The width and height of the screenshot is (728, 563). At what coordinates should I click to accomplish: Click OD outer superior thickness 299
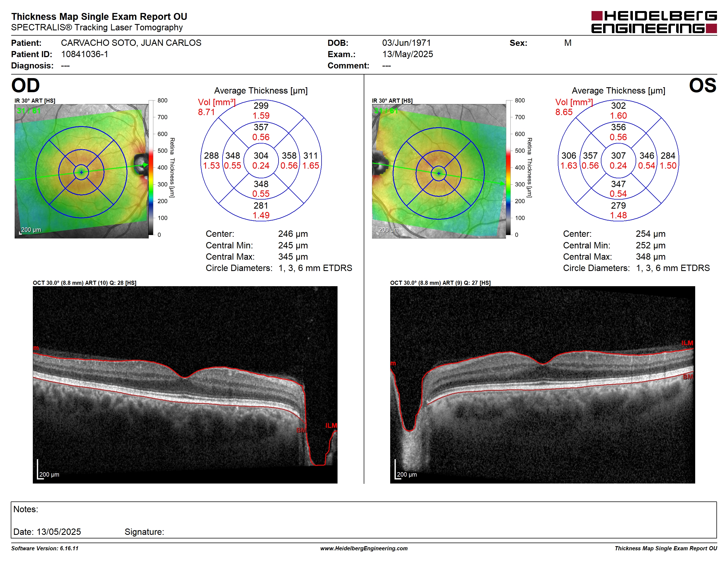click(261, 106)
